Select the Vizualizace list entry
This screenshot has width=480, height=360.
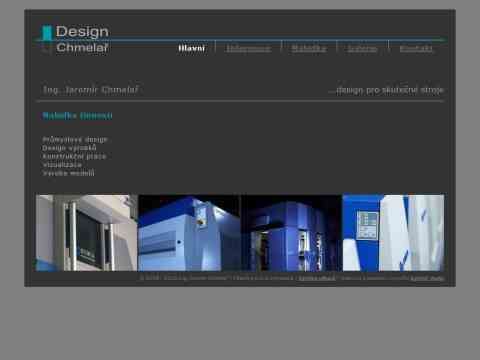coord(62,164)
